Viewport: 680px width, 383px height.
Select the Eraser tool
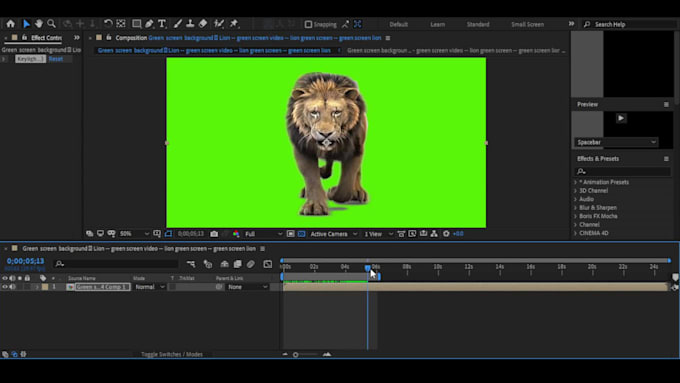tap(203, 24)
